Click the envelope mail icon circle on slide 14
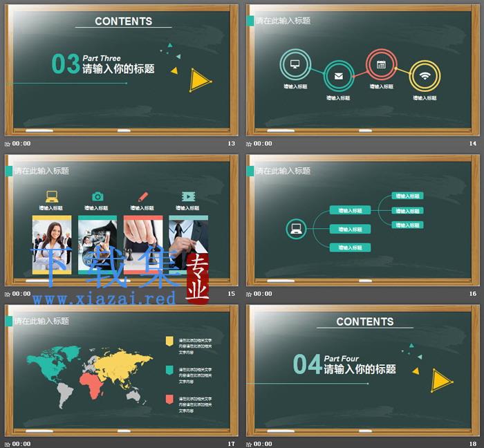 click(x=339, y=76)
